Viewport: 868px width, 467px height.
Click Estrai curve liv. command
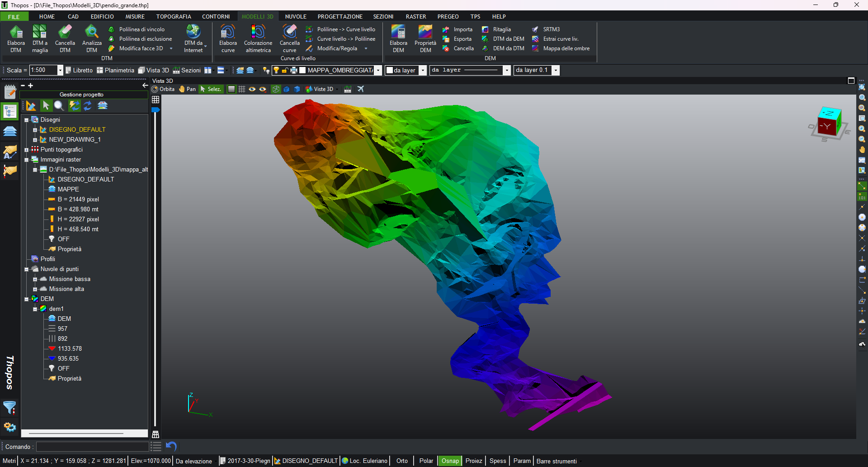pos(556,39)
